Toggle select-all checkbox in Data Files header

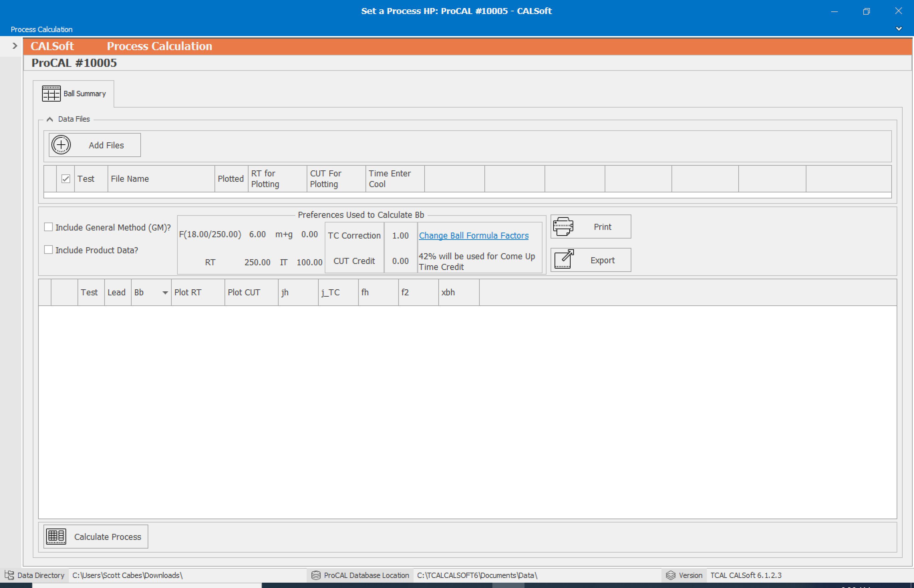click(66, 179)
